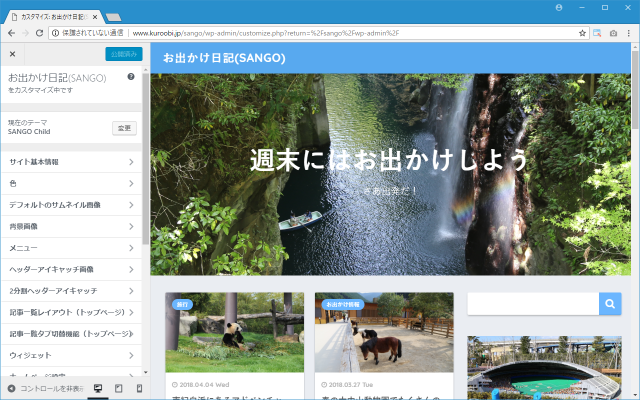The height and width of the screenshot is (400, 640).
Task: Click the preview page scrollbar
Action: (635, 90)
